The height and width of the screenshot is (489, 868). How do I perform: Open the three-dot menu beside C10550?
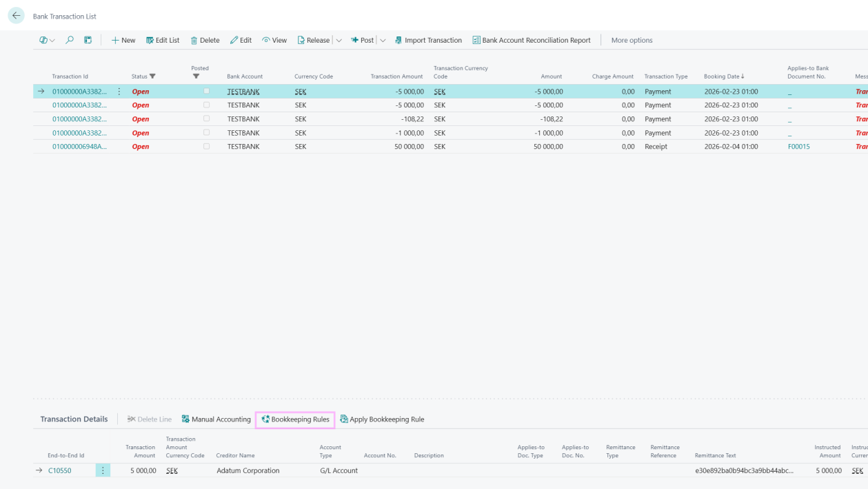103,470
